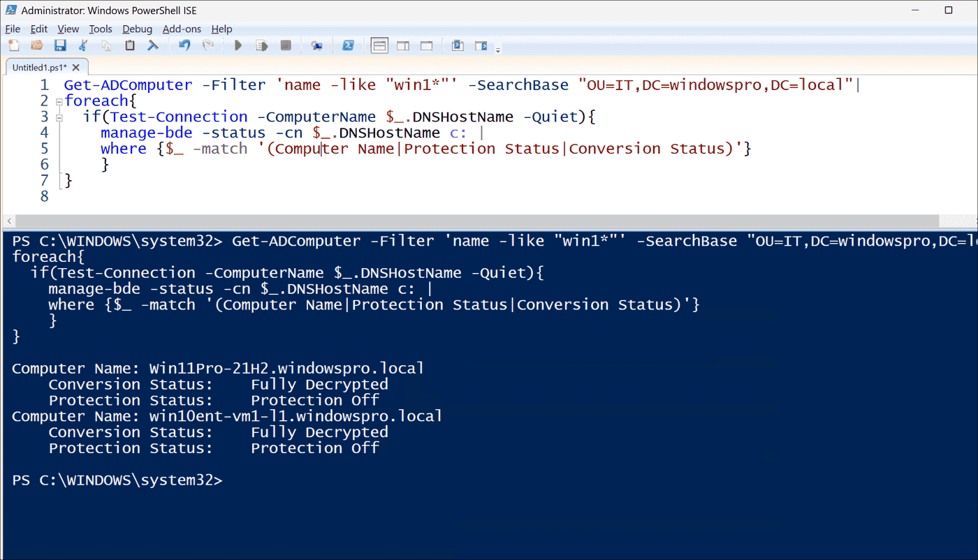The height and width of the screenshot is (560, 978).
Task: Toggle Show Script Pane Top view
Action: (379, 45)
